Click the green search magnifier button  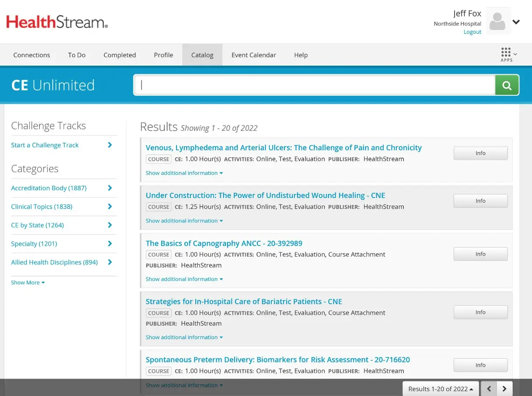point(507,85)
